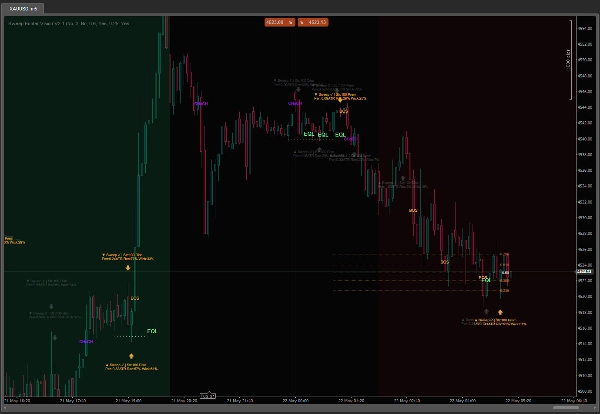Click the horizontal scrollbar thumb below the time axis
Viewport: 600px width, 414px height.
(x=566, y=408)
